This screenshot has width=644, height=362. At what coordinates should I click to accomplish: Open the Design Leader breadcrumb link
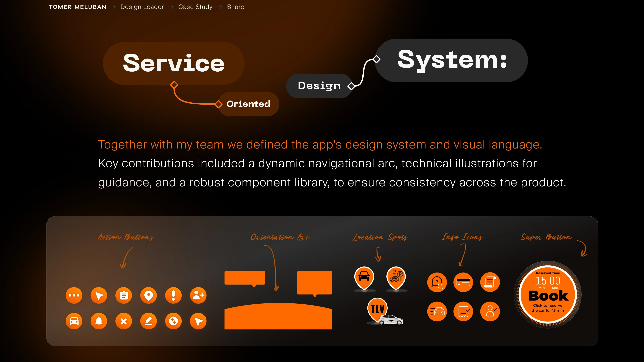coord(142,7)
